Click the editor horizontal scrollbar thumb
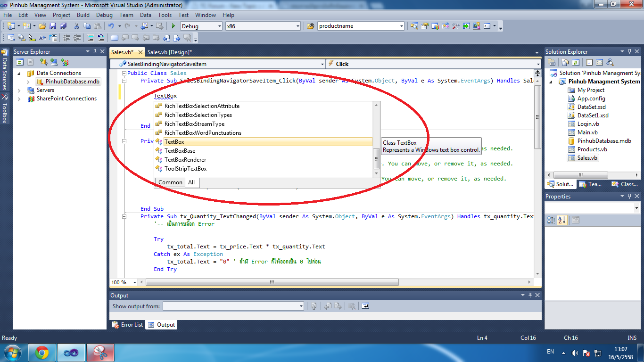 [x=272, y=282]
